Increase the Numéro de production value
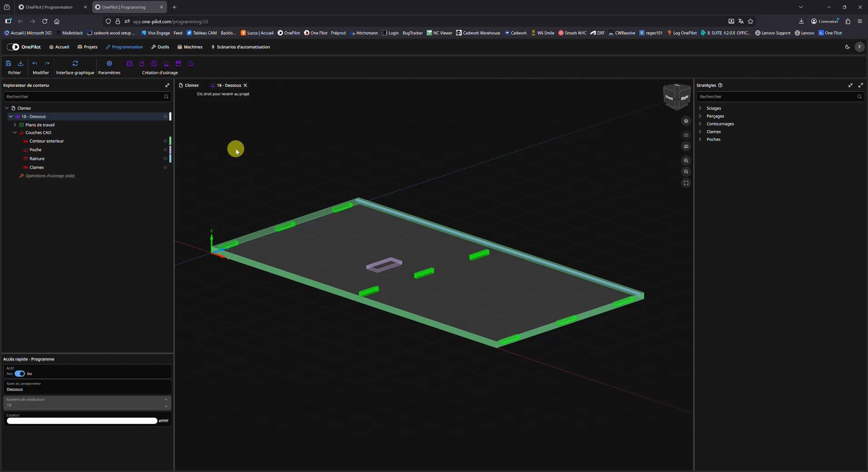 166,400
